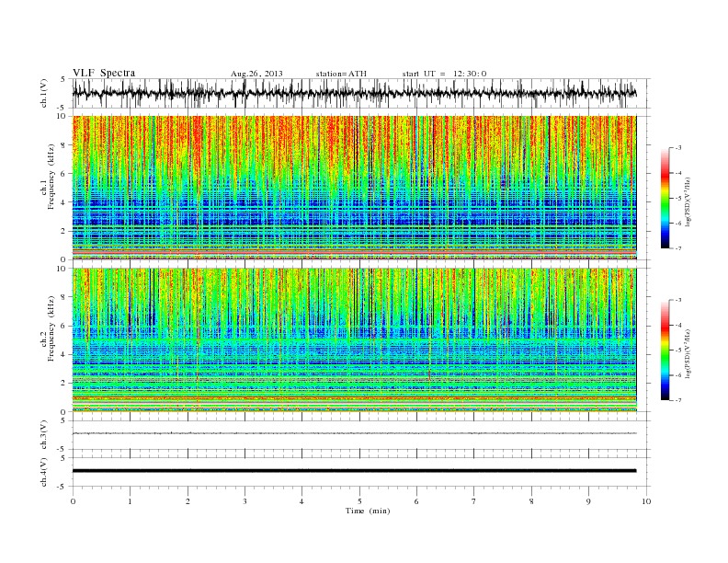Click time axis tick label "2"
The image size is (728, 563).
pyautogui.click(x=188, y=501)
